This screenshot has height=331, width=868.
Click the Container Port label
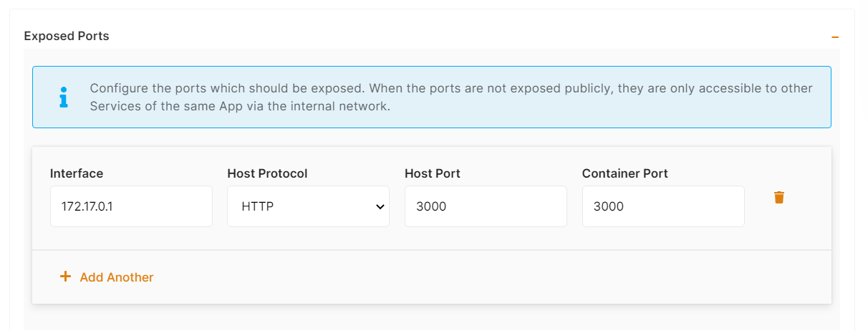[x=625, y=173]
